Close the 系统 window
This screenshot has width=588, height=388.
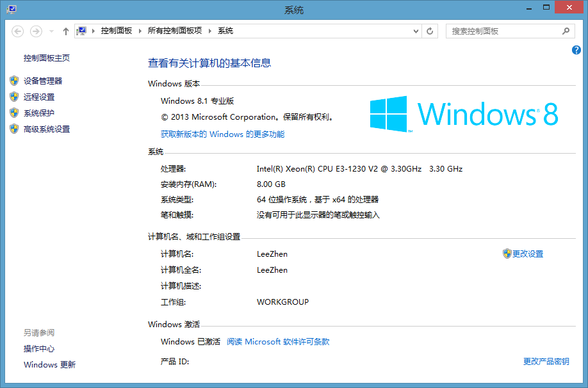(x=569, y=7)
